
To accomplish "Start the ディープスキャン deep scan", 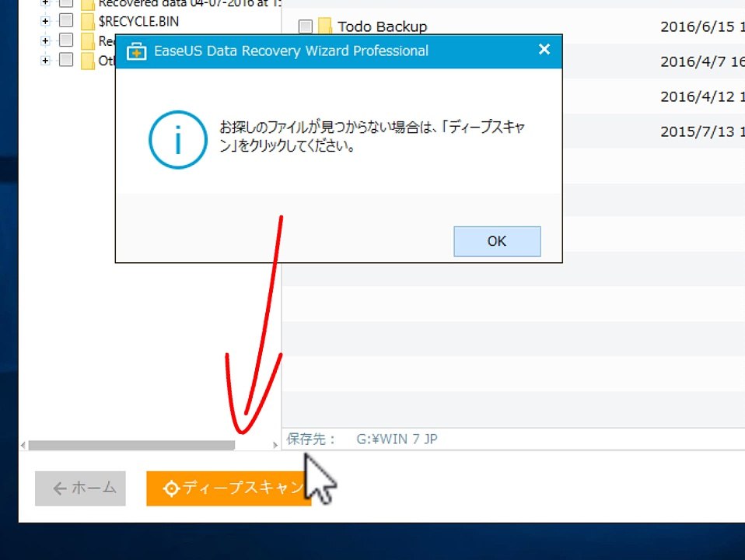I will pyautogui.click(x=229, y=488).
